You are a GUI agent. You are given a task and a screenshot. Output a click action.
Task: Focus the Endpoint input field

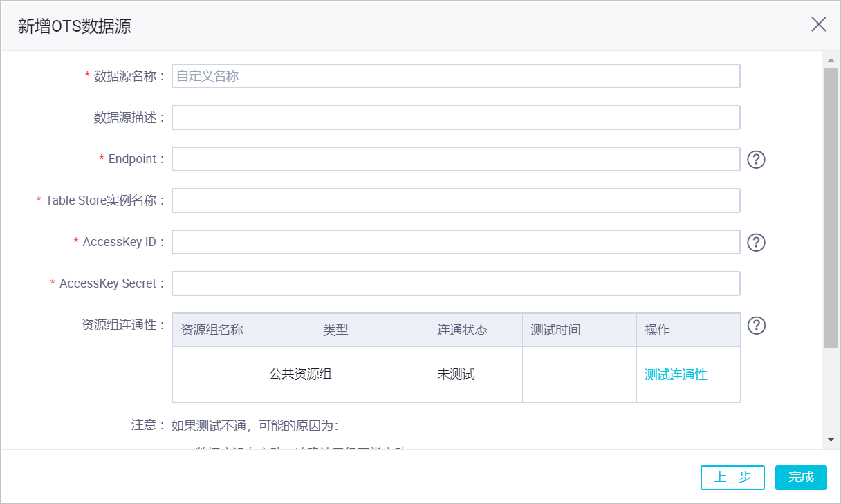456,159
